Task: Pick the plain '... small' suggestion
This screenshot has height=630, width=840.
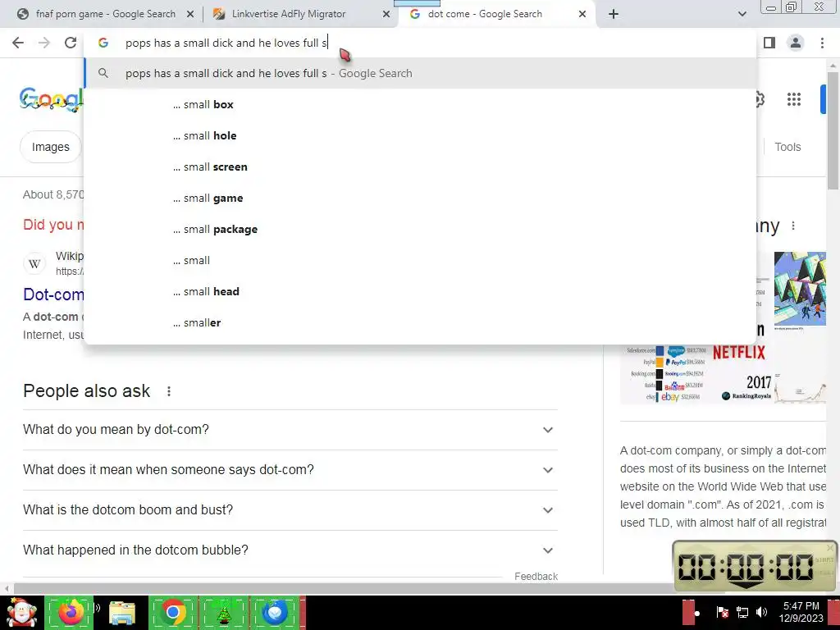Action: coord(420,260)
